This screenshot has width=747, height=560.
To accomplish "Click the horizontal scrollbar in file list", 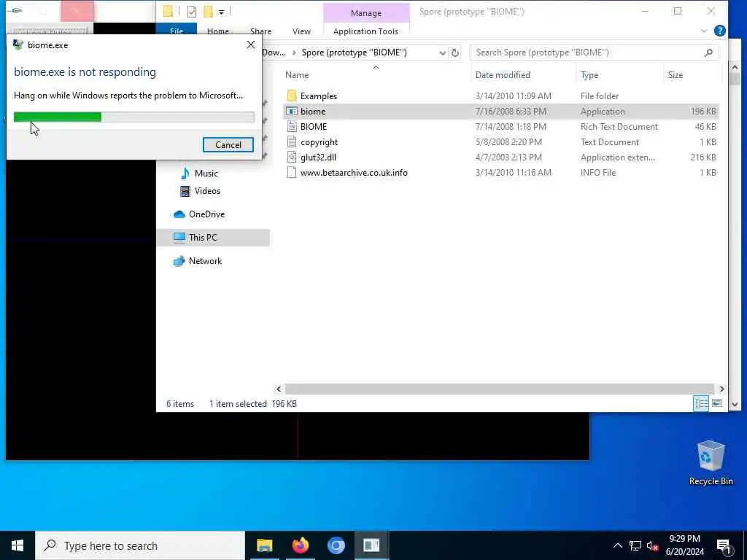I will point(498,389).
